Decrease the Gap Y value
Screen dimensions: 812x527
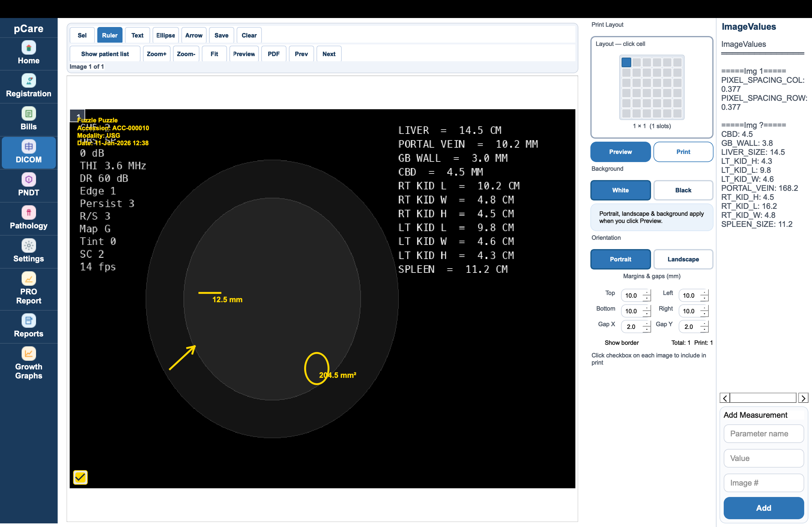pos(704,330)
